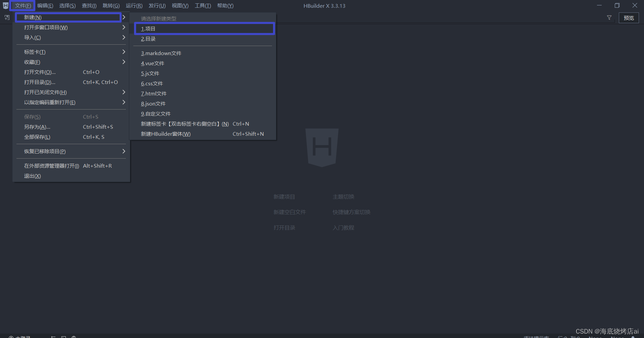Create a new 8.json文件

(203, 103)
